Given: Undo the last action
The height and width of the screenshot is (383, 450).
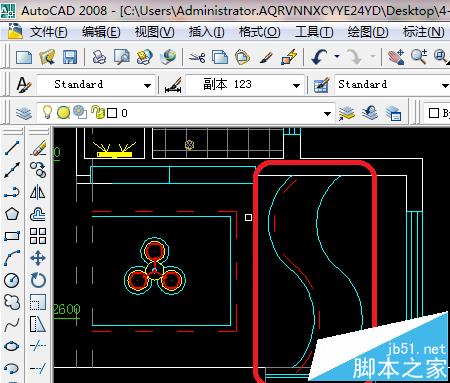Looking at the screenshot, I should tap(319, 57).
